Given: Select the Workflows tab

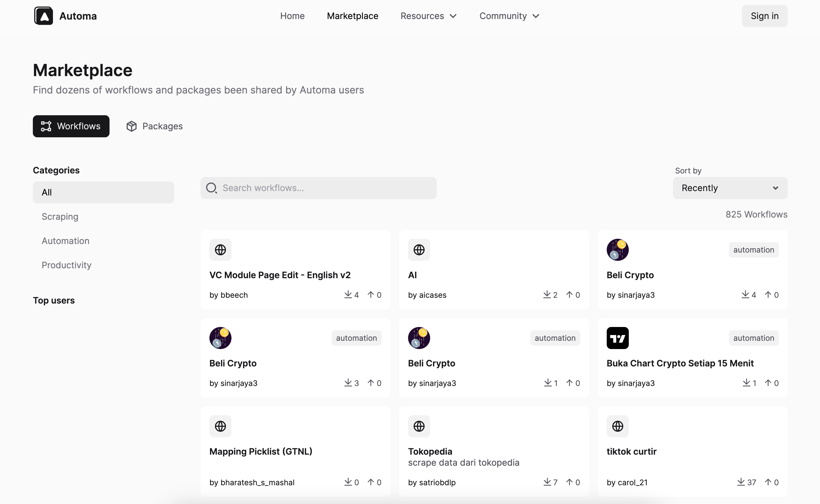Looking at the screenshot, I should pyautogui.click(x=71, y=126).
